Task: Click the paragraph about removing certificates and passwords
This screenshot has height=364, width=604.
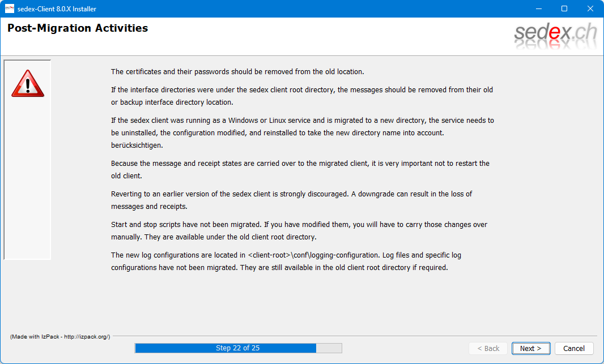Action: 237,72
